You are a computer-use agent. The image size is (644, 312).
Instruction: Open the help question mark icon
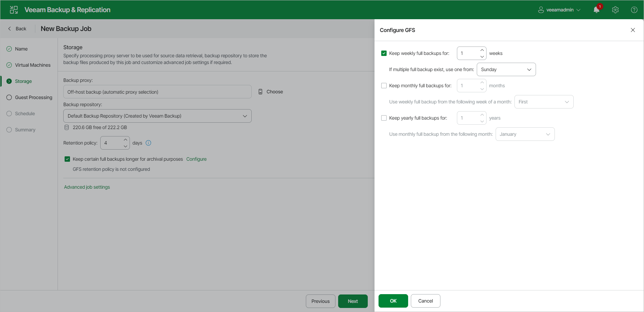pyautogui.click(x=634, y=10)
